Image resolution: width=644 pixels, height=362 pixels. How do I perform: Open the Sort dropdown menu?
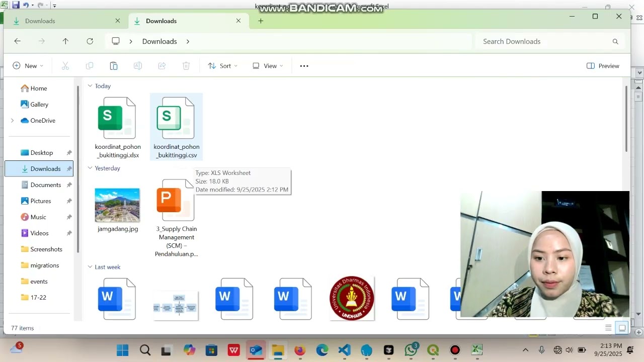pos(223,66)
